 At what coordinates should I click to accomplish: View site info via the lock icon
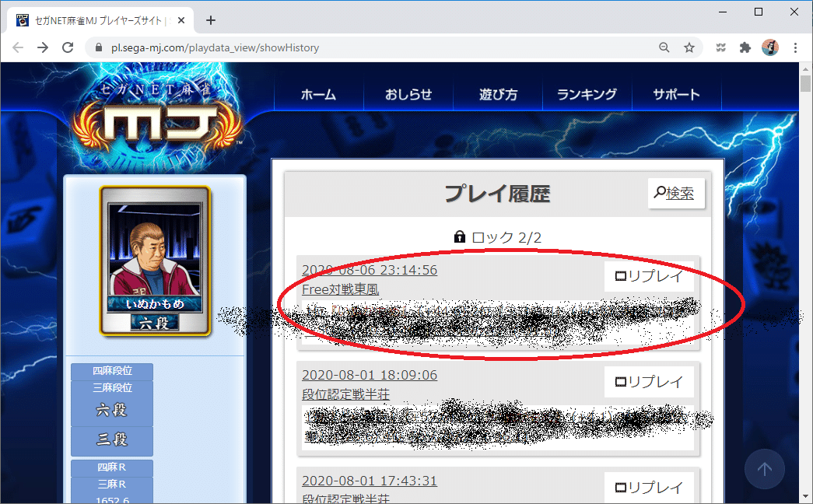[x=99, y=47]
